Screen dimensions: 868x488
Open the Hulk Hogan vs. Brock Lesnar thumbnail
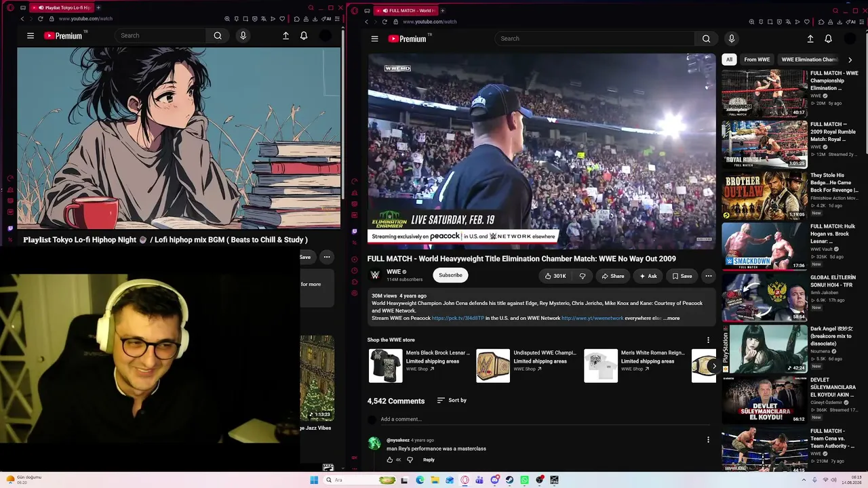pyautogui.click(x=764, y=247)
